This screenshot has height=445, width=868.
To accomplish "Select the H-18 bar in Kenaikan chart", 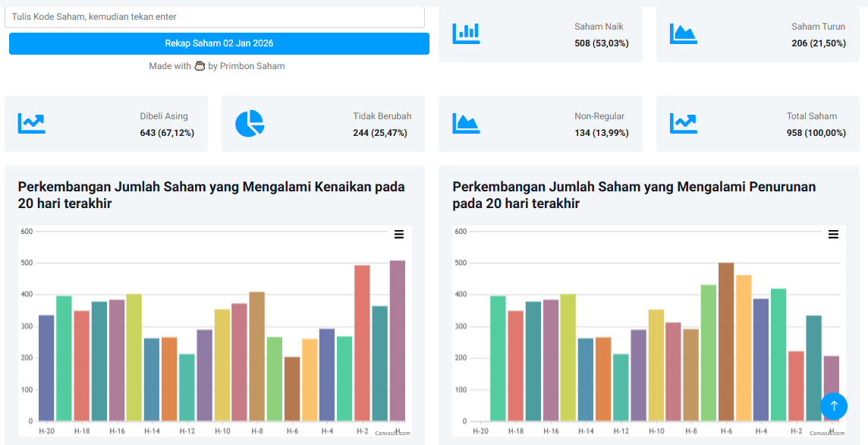I will pos(81,366).
